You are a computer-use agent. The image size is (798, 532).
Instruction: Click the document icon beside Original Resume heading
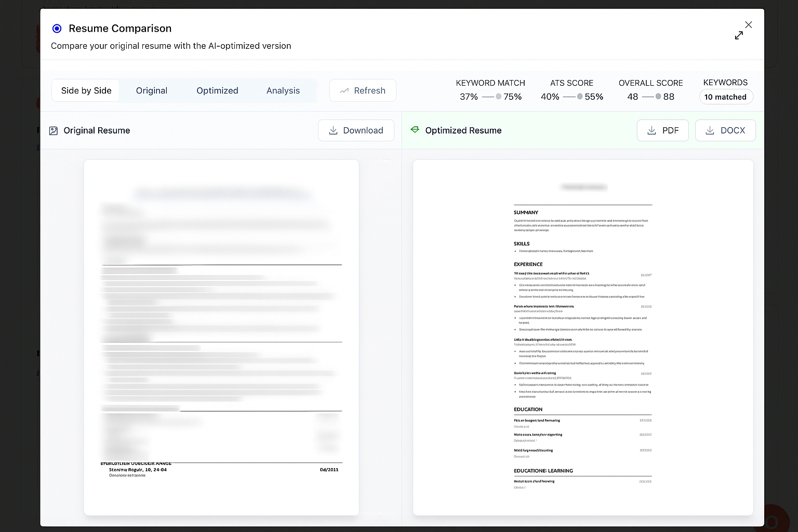(53, 130)
